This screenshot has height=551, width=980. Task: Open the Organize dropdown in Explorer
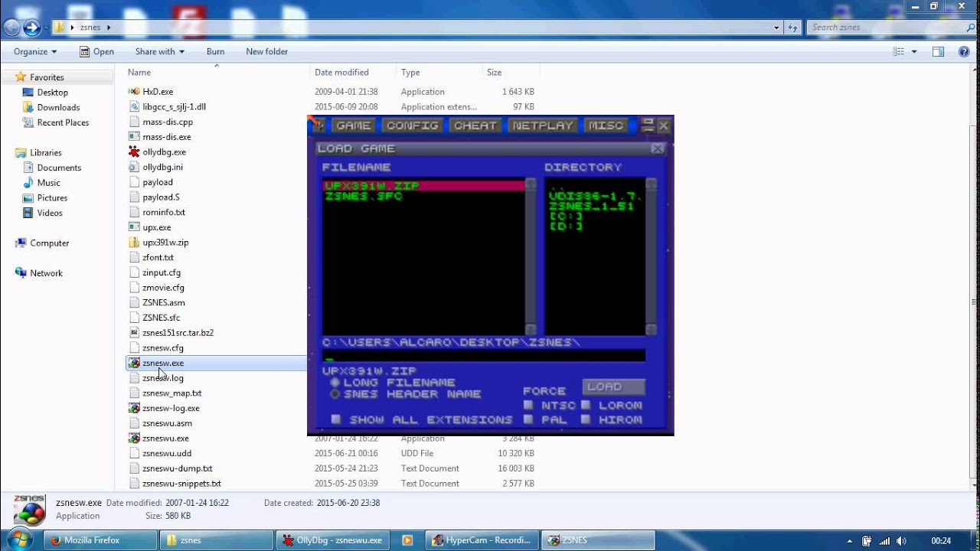(x=35, y=51)
